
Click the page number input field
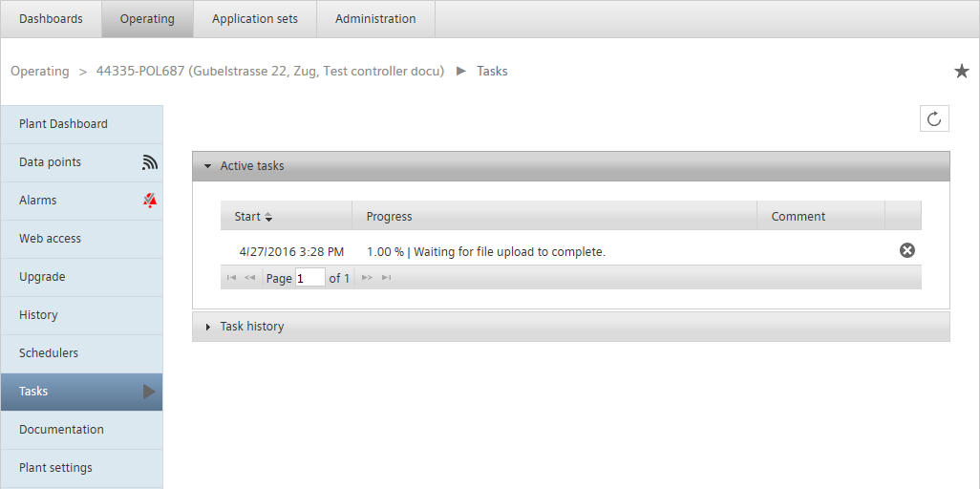pyautogui.click(x=310, y=278)
